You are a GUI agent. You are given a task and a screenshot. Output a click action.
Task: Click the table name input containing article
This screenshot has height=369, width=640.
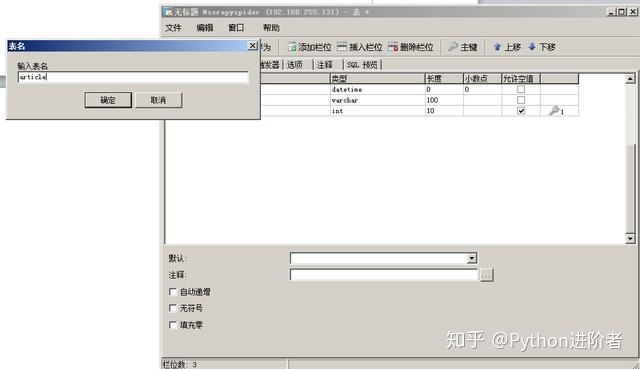(x=133, y=77)
